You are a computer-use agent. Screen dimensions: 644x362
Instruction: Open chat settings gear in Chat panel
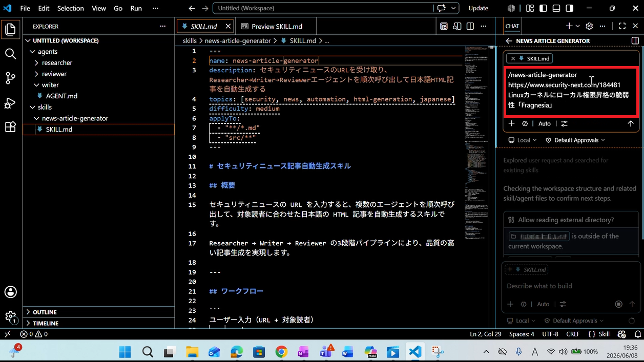(x=589, y=26)
